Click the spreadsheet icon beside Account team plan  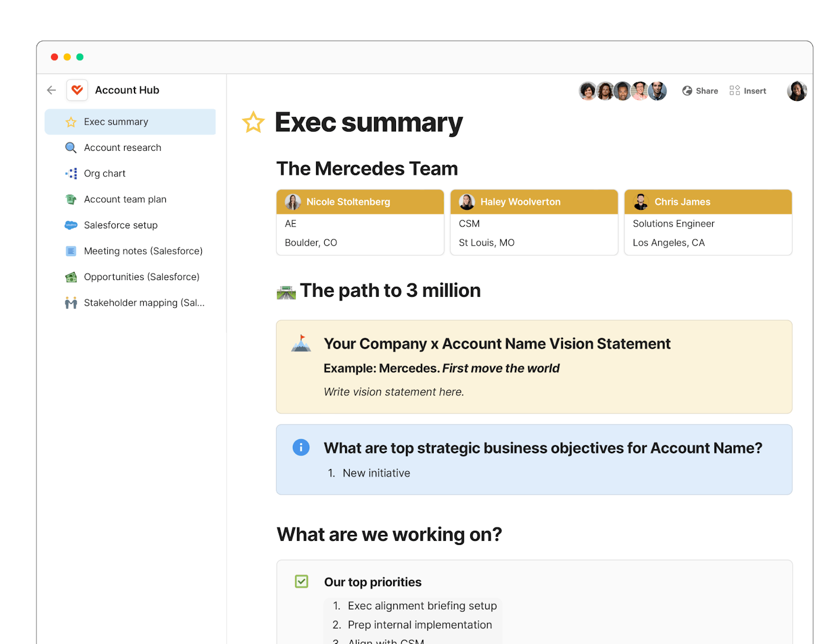pyautogui.click(x=71, y=199)
